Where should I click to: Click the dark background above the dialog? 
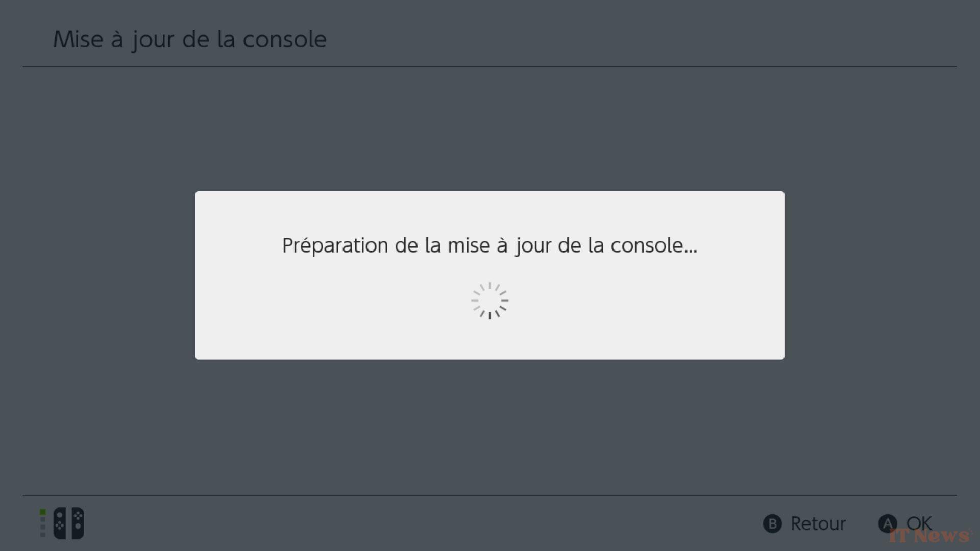coord(489,129)
